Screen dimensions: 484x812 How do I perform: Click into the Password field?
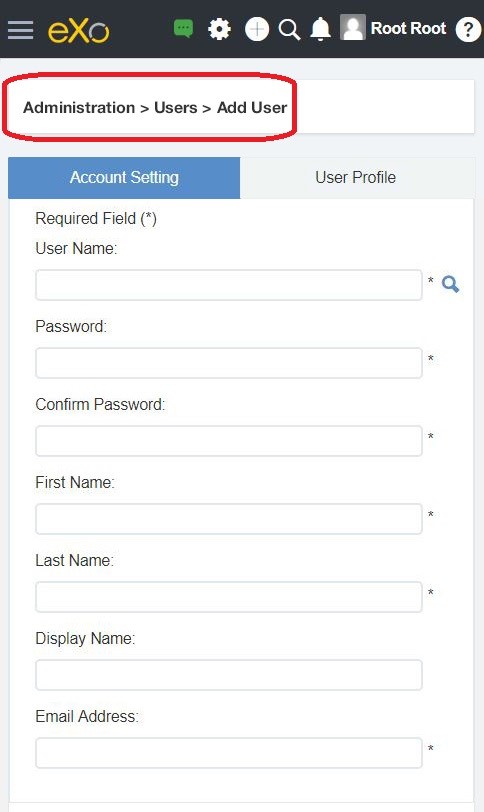[229, 363]
